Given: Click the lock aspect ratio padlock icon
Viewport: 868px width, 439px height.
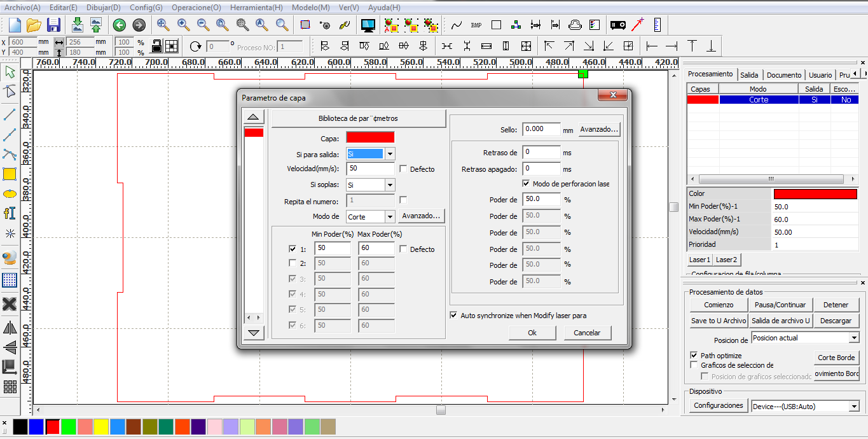Looking at the screenshot, I should [x=158, y=46].
